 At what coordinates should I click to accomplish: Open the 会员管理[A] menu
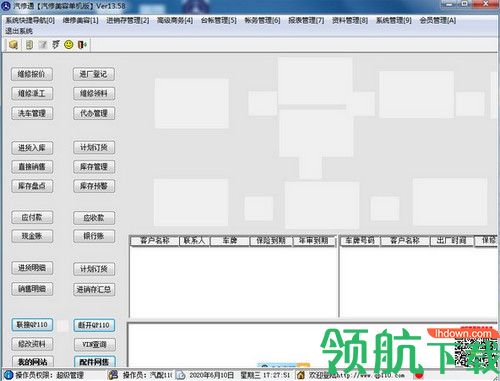[438, 21]
